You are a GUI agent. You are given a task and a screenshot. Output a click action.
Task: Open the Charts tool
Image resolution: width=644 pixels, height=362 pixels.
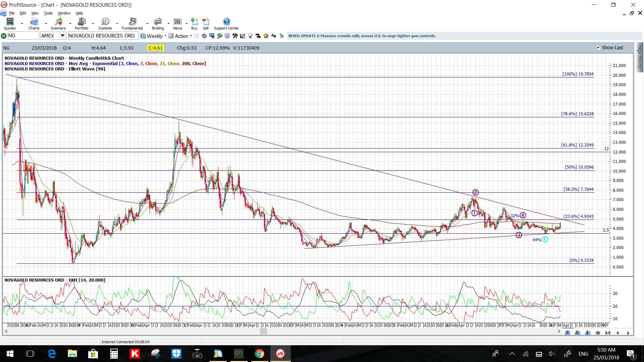click(34, 24)
